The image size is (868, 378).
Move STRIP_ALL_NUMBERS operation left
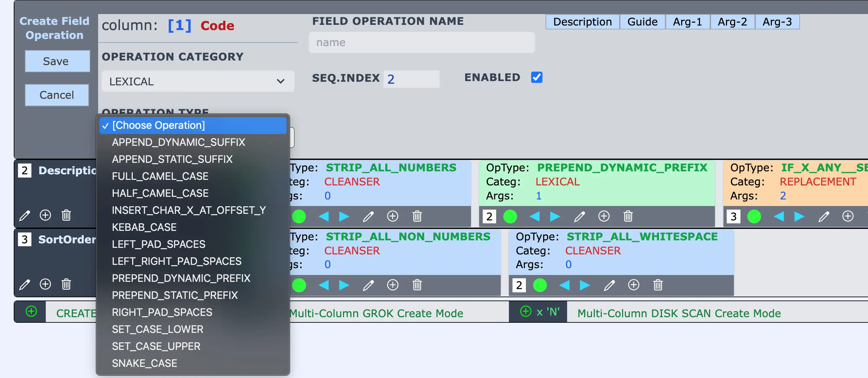pyautogui.click(x=323, y=216)
